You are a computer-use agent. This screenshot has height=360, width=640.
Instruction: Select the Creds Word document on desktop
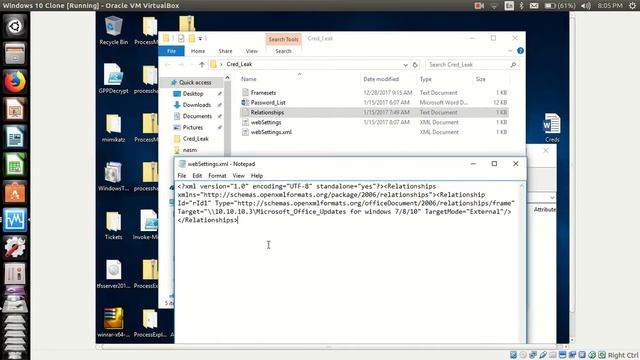click(x=552, y=127)
